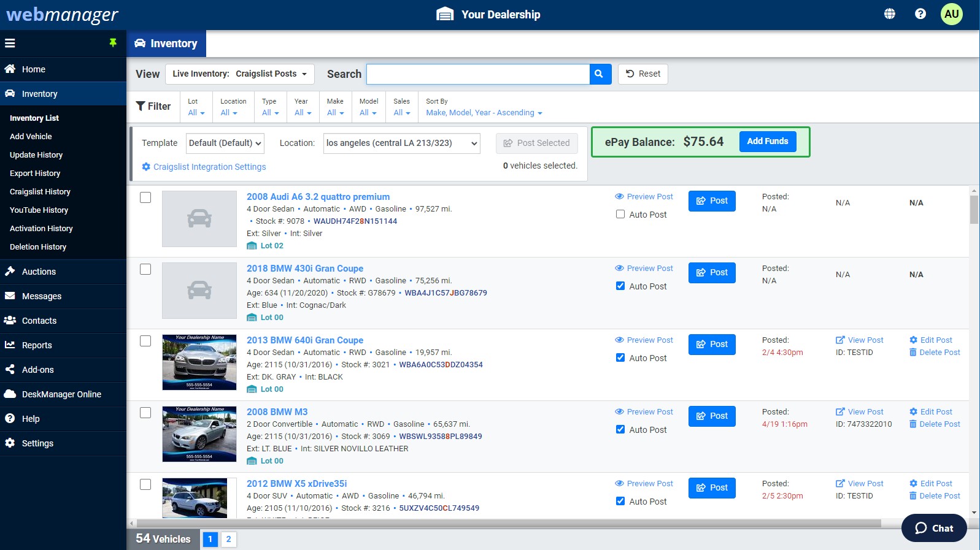Open the Chat bubble widget
Image resolution: width=980 pixels, height=550 pixels.
934,528
